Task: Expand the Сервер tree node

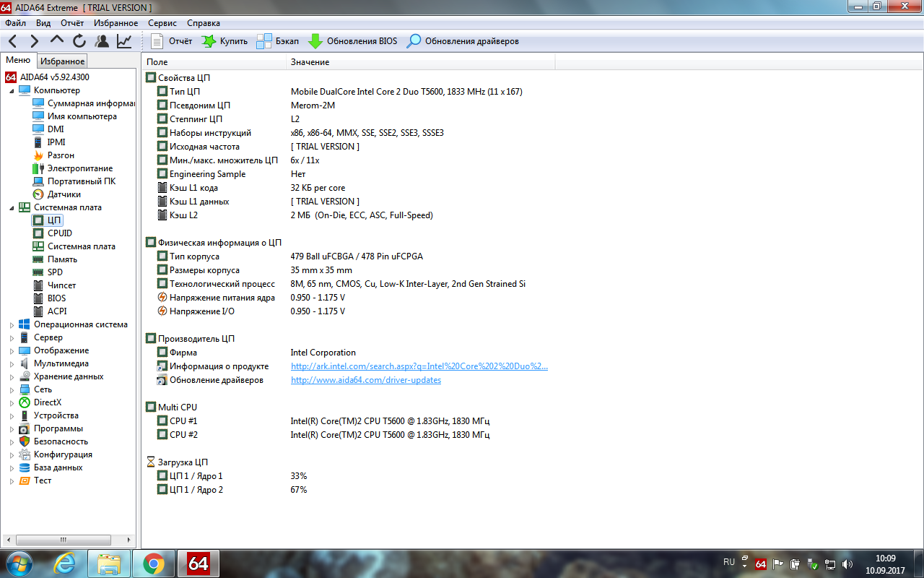Action: [x=12, y=337]
